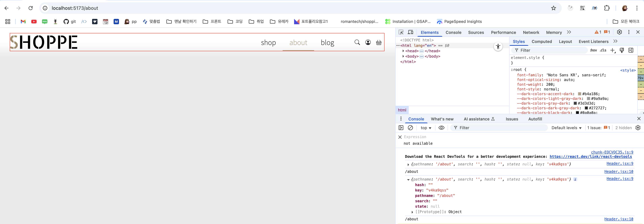Open the apps grid in the bookmarks bar
Viewport: 644px width, 224px height.
tap(8, 22)
